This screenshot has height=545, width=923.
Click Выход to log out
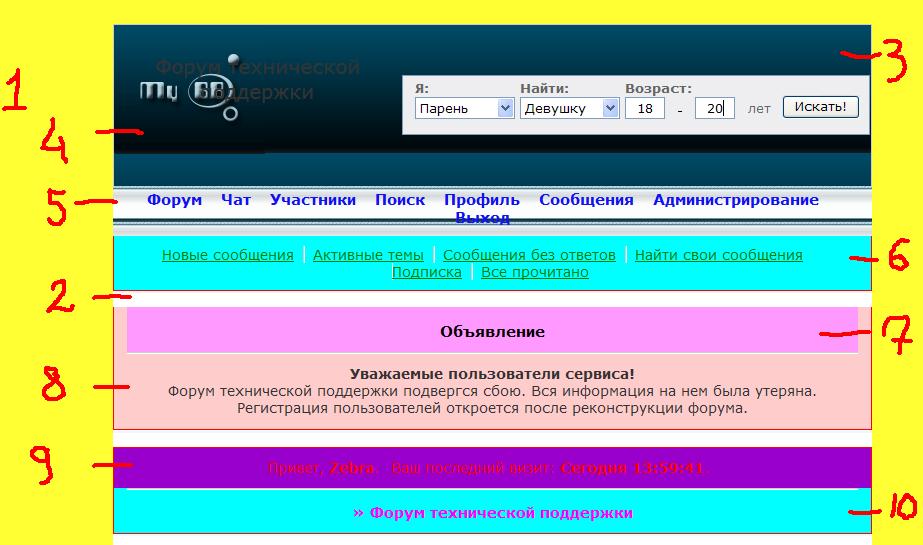pos(482,218)
